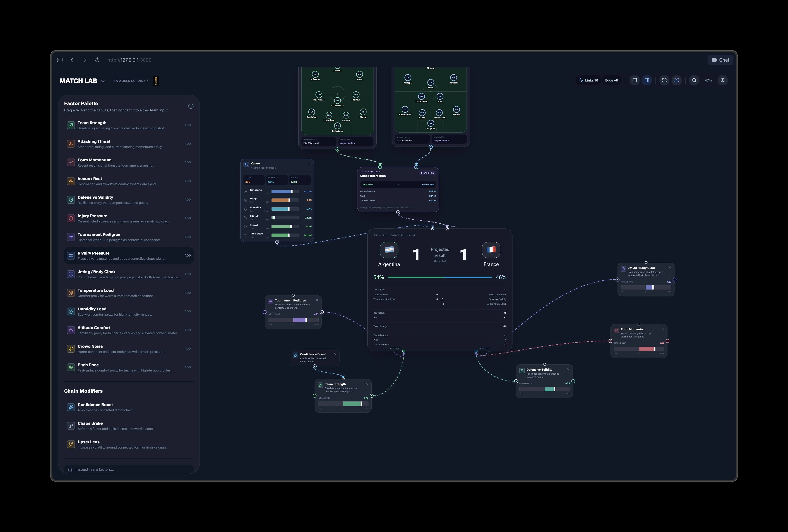
Task: Toggle the right panel visibility
Action: [x=647, y=80]
